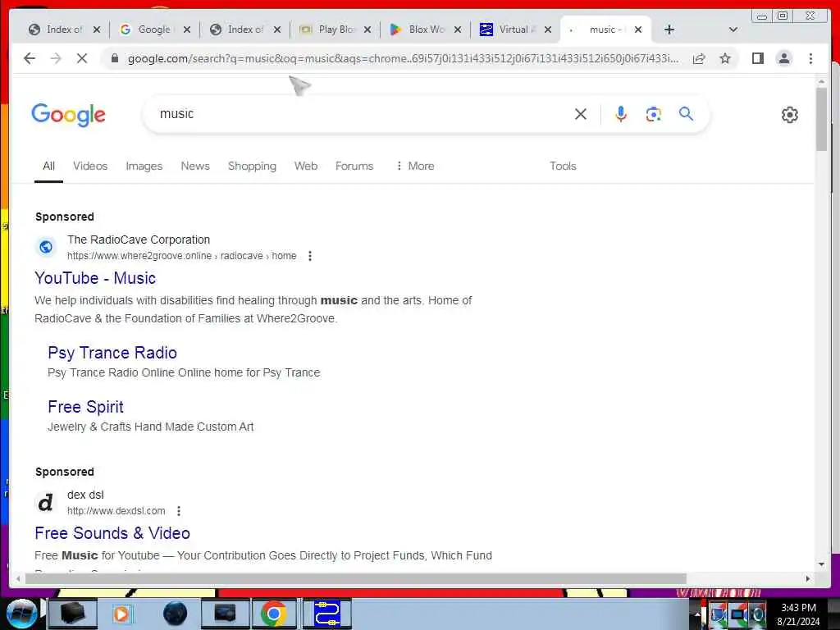The height and width of the screenshot is (630, 840).
Task: Open media player taskbar icon
Action: click(123, 614)
